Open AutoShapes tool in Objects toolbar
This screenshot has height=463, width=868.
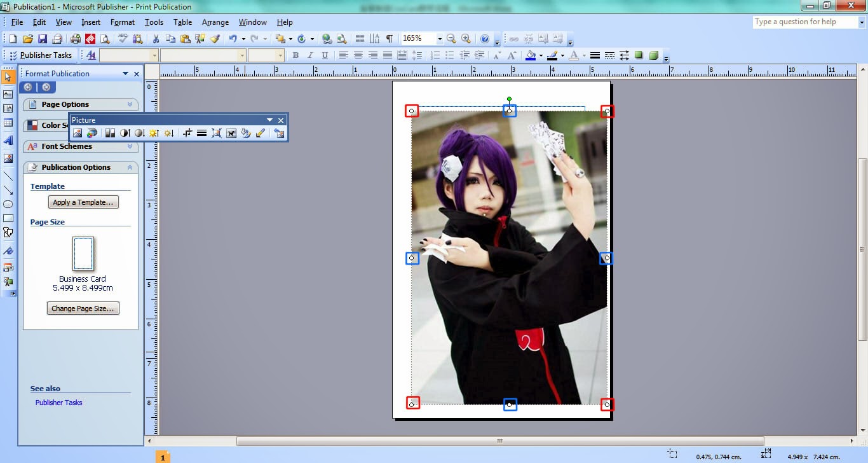8,232
